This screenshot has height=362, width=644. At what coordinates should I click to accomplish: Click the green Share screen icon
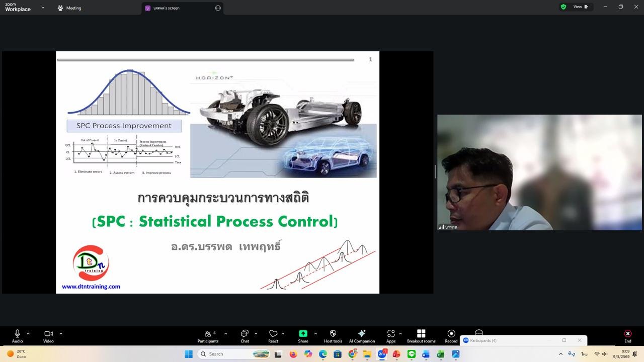click(303, 334)
